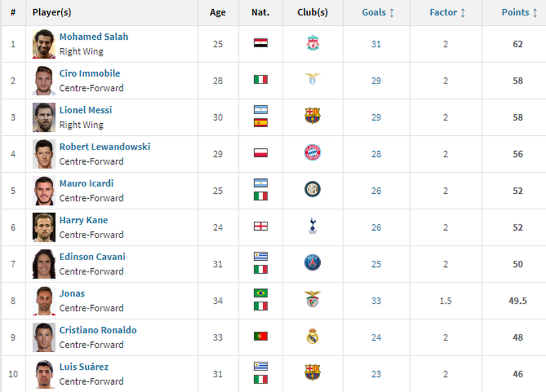Open Mohamed Salah's player profile link
546x392 pixels.
point(94,37)
